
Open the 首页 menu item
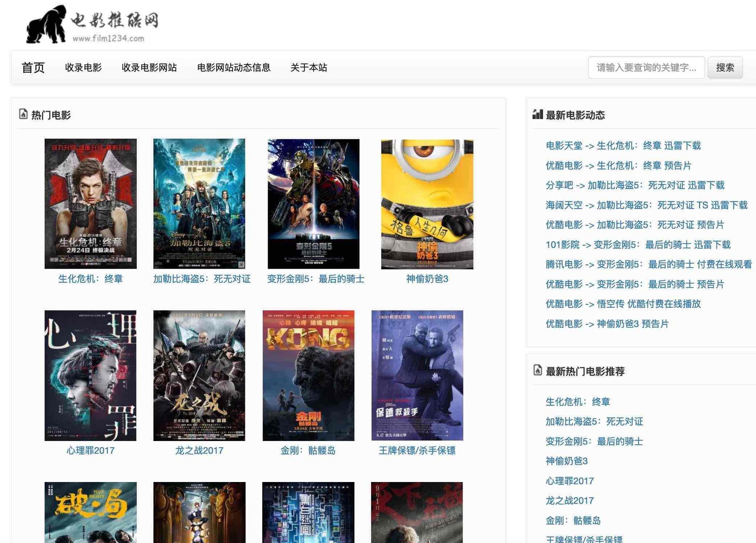(x=34, y=67)
